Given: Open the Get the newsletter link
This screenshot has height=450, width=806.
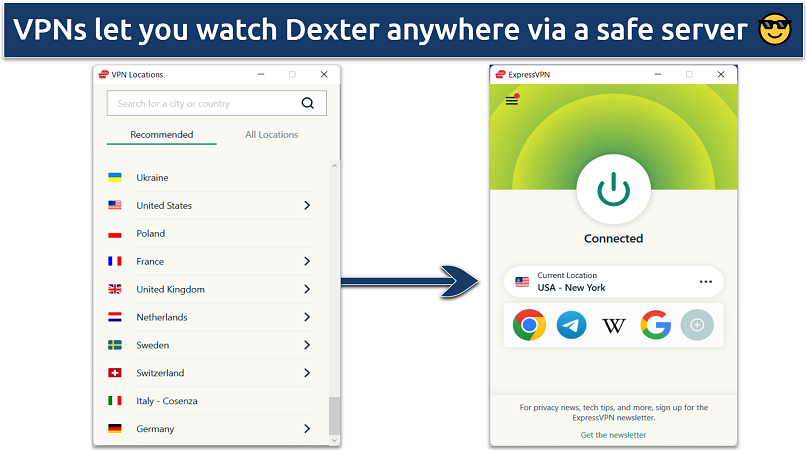Looking at the screenshot, I should tap(613, 435).
